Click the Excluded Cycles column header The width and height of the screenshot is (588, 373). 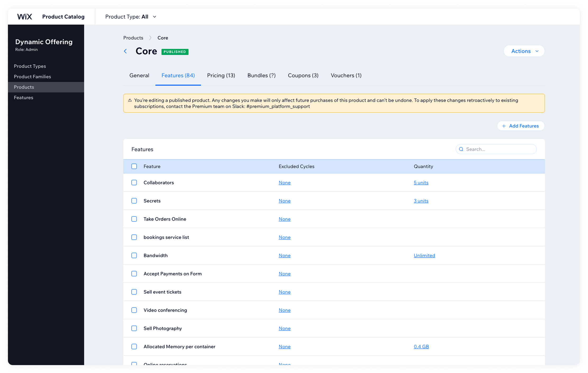(297, 166)
